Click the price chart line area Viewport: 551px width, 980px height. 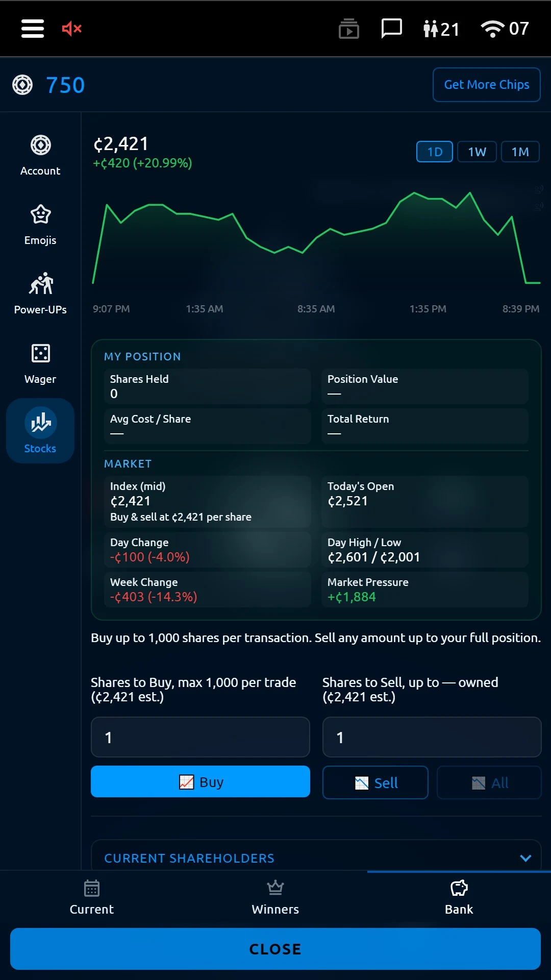tap(316, 237)
